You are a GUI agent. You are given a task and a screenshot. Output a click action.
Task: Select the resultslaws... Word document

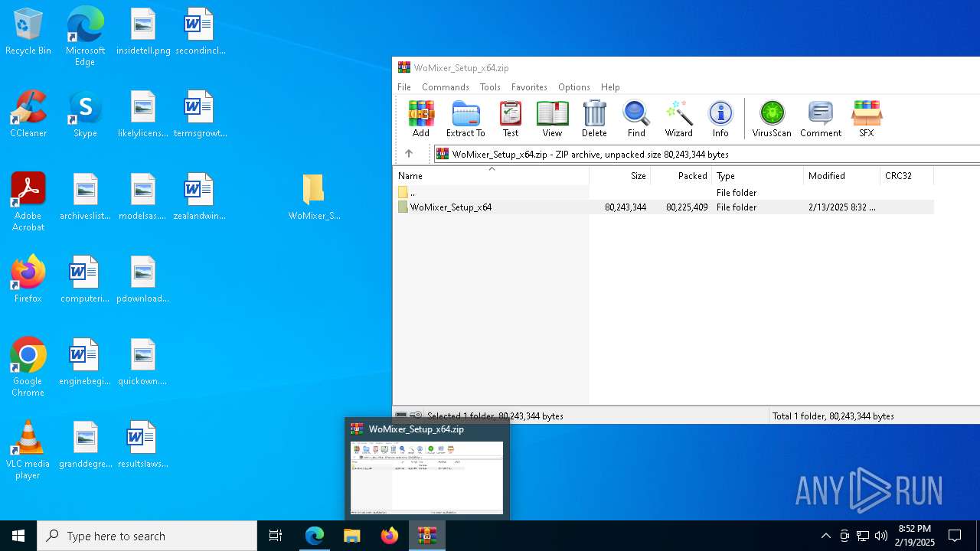[143, 445]
